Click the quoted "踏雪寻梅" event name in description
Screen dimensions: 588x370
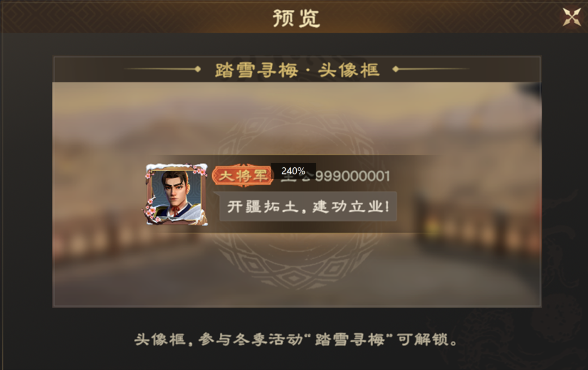(x=351, y=339)
